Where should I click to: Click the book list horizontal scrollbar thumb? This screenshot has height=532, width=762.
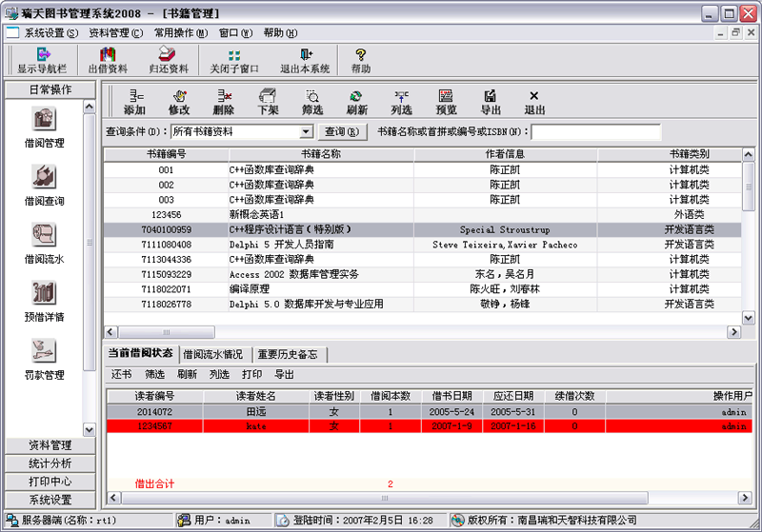click(x=166, y=332)
